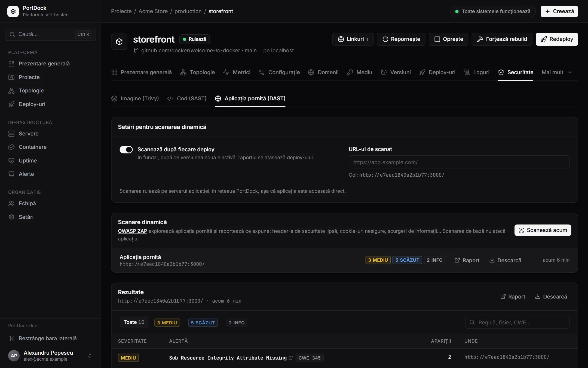The width and height of the screenshot is (588, 368).
Task: Switch to the Cod (SAST) tab
Action: tap(187, 98)
